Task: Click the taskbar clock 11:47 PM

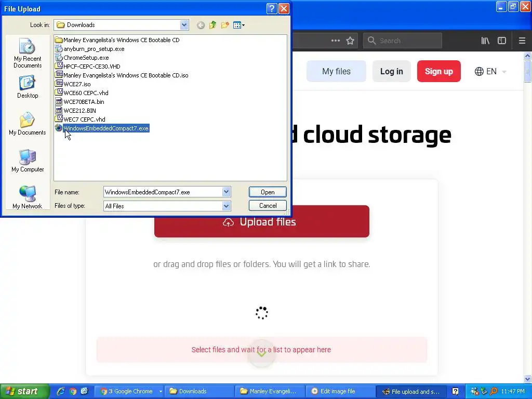Action: point(513,391)
